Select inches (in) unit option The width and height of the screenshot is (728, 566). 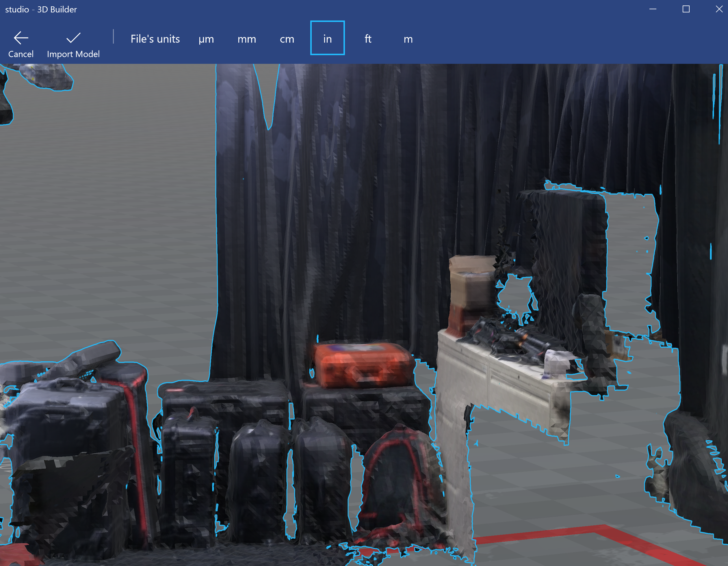pos(327,38)
